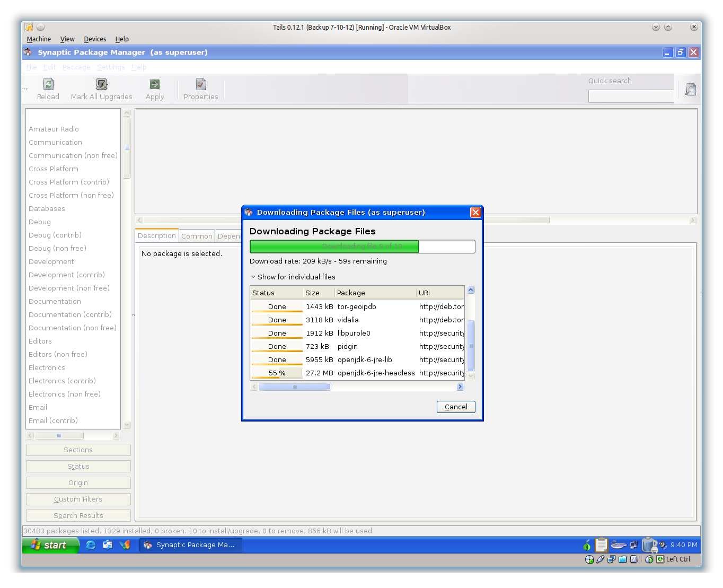Click the host key arrow indicator icon
Image resolution: width=723 pixels, height=588 pixels.
[x=660, y=559]
